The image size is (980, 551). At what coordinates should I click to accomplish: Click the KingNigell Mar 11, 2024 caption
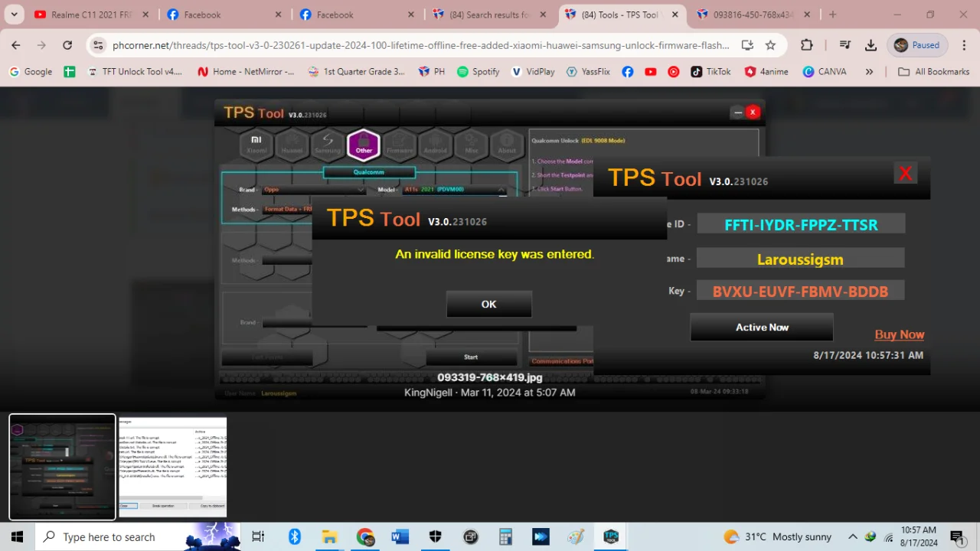[x=489, y=393]
